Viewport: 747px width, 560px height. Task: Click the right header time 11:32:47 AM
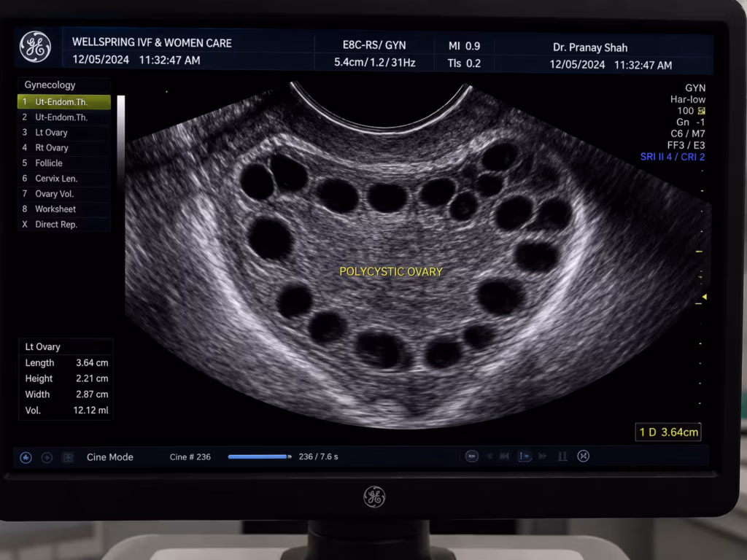[643, 65]
